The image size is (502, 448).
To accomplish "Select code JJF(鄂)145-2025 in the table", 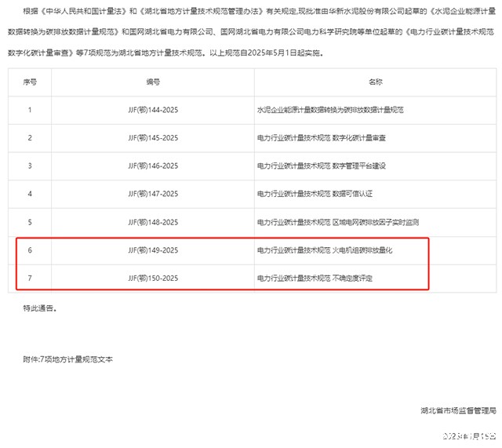I will coord(153,138).
